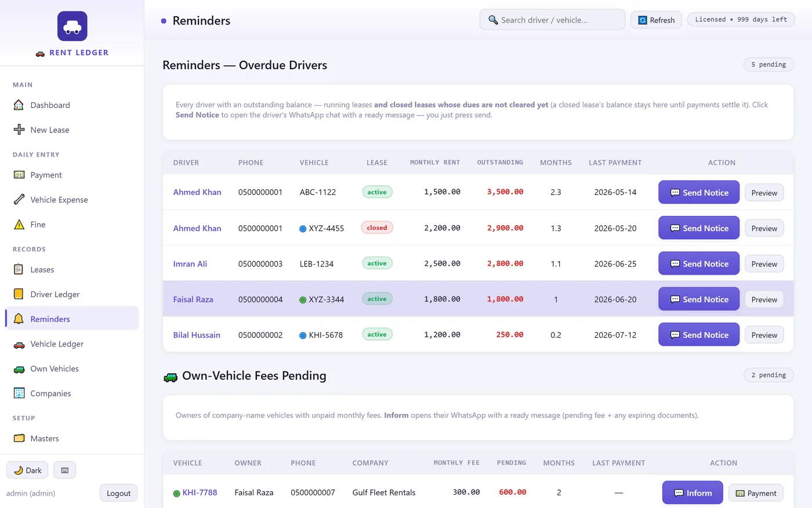Send Notice to Faisal Raza
The width and height of the screenshot is (812, 508).
tap(699, 299)
